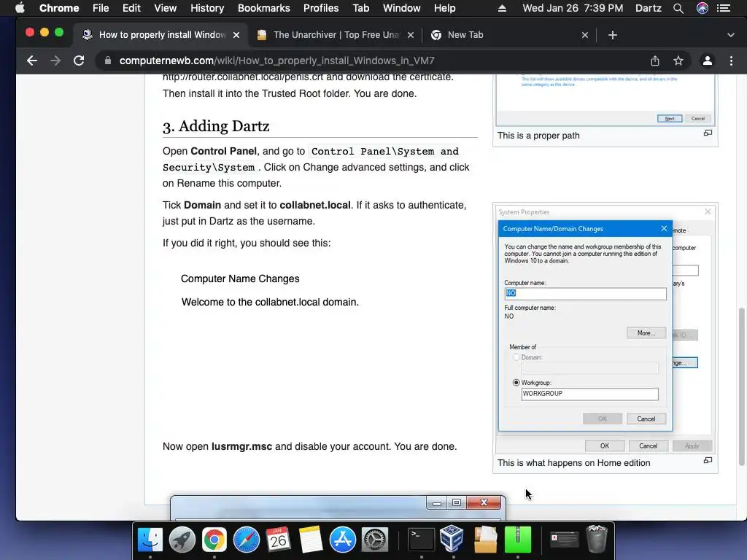747x560 pixels.
Task: Click the eject icon in menu bar
Action: point(502,8)
